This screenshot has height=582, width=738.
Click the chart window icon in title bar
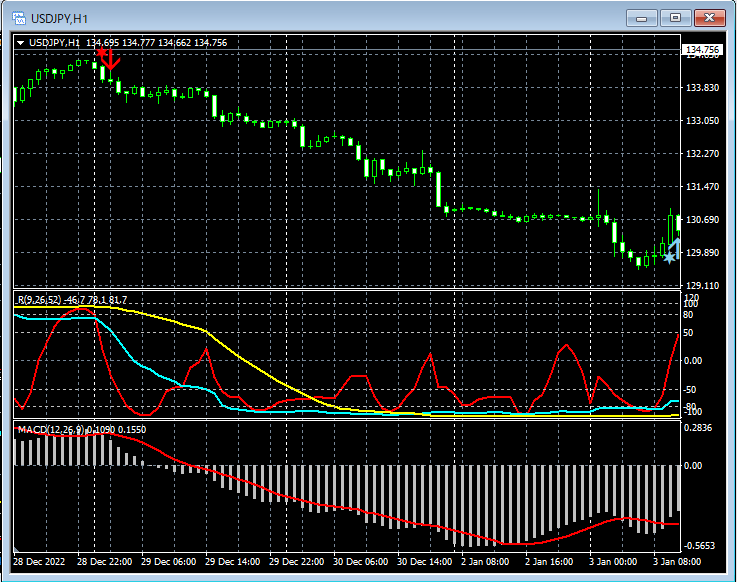point(18,18)
